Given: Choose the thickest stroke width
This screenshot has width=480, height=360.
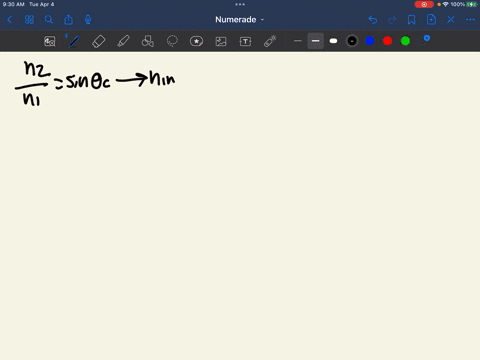Looking at the screenshot, I should [x=333, y=41].
